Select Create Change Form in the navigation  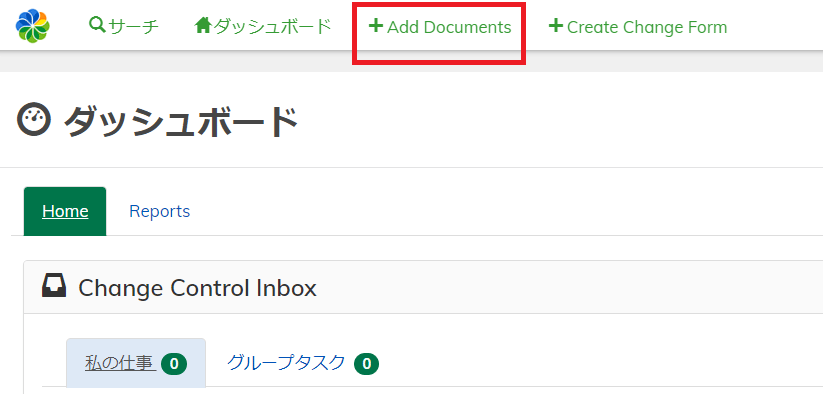pos(638,27)
